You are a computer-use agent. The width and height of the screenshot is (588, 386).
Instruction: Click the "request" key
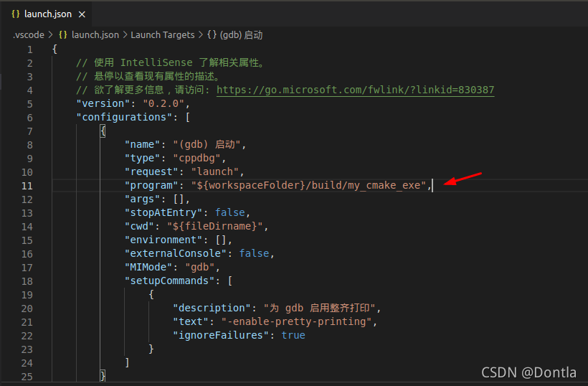tap(151, 171)
